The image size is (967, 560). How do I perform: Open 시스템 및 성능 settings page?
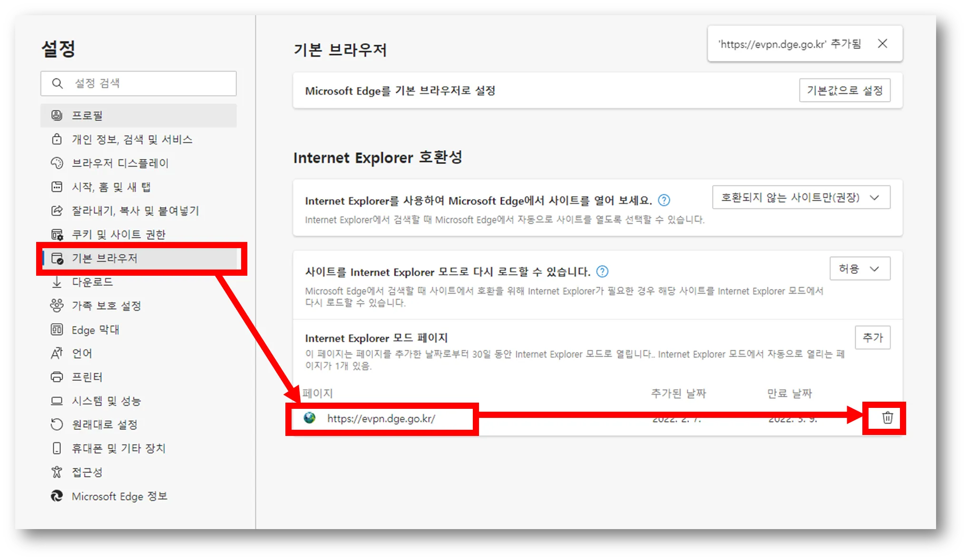[106, 401]
